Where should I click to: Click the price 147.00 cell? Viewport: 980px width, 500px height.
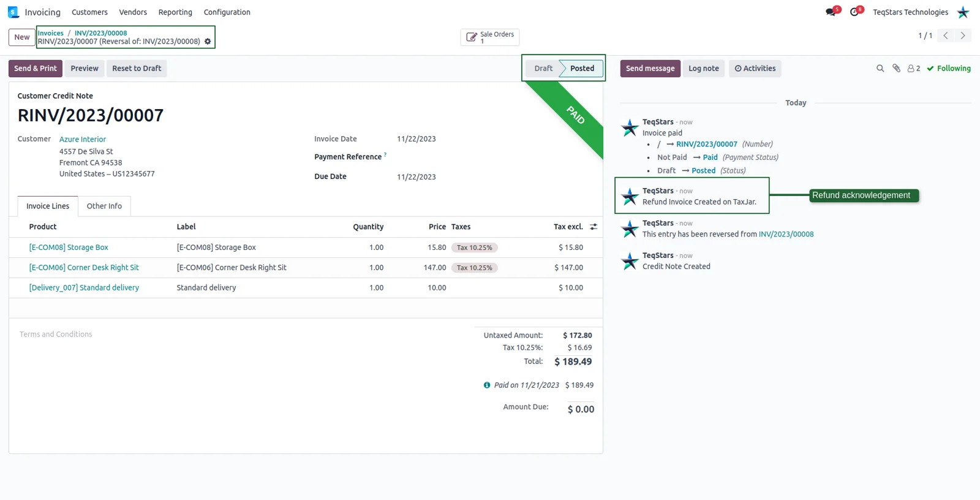[435, 268]
